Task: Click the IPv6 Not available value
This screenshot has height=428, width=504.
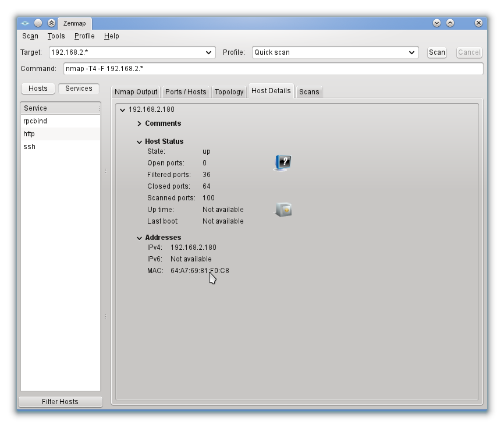Action: [x=191, y=259]
